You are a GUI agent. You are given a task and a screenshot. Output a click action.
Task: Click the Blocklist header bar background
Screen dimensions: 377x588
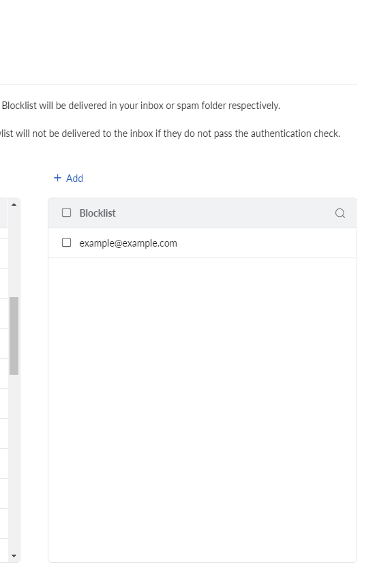225,213
